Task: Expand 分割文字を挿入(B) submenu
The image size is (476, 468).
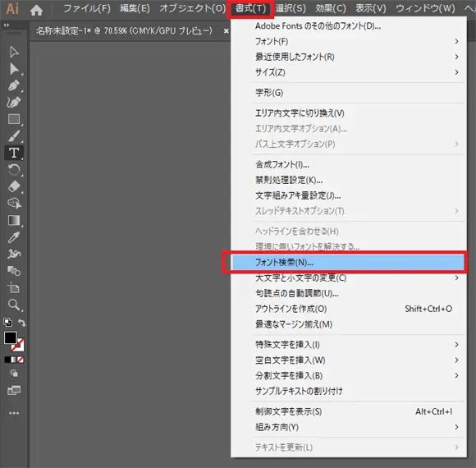Action: click(349, 376)
